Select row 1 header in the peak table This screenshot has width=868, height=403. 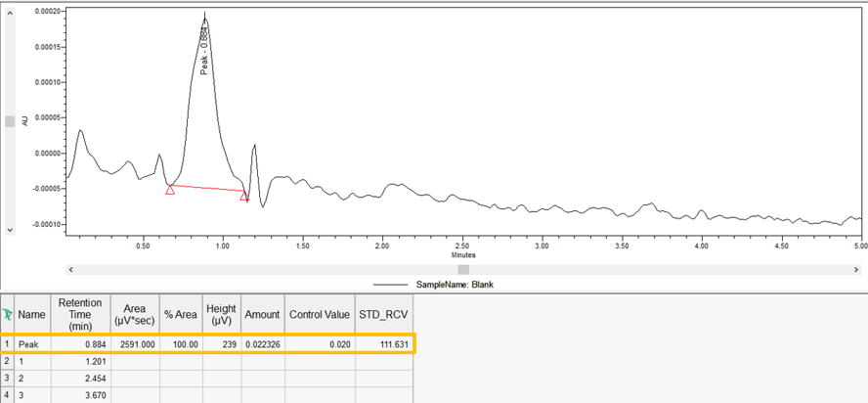point(8,343)
